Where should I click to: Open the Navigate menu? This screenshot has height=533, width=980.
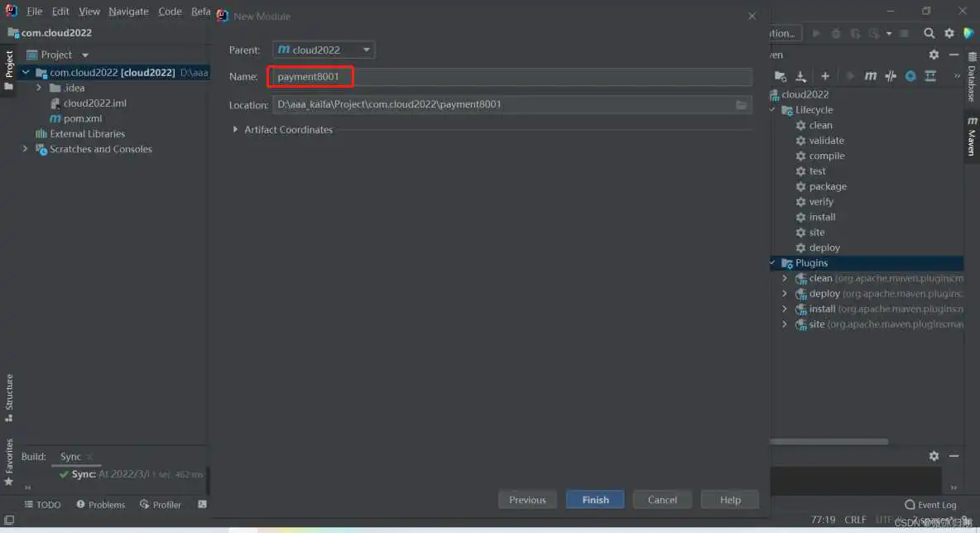[x=128, y=12]
